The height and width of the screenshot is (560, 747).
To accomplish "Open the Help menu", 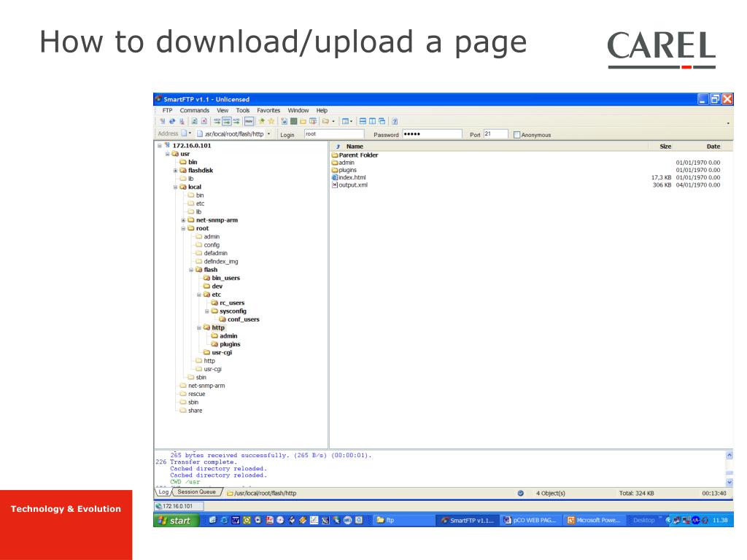I will click(x=322, y=111).
